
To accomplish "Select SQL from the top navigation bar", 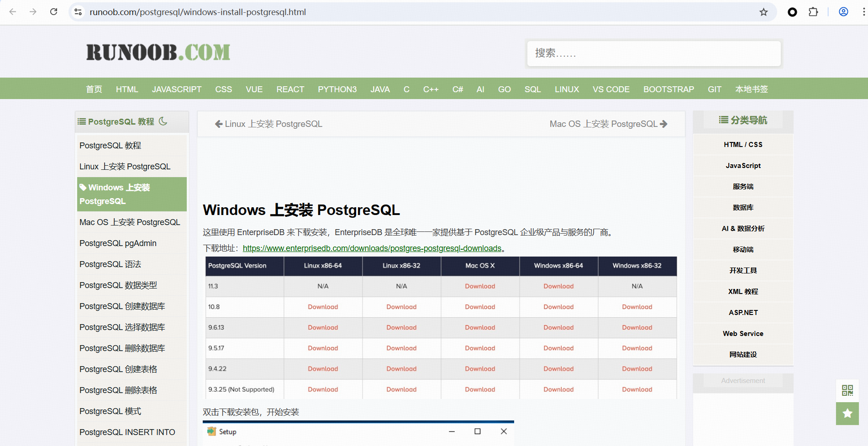I will click(532, 89).
